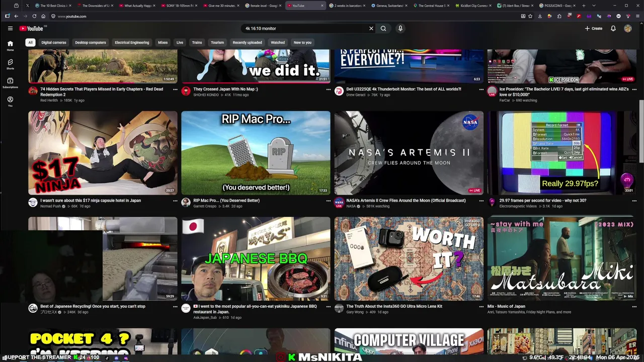Select the New to you chip
Image resolution: width=644 pixels, height=362 pixels.
pyautogui.click(x=302, y=43)
